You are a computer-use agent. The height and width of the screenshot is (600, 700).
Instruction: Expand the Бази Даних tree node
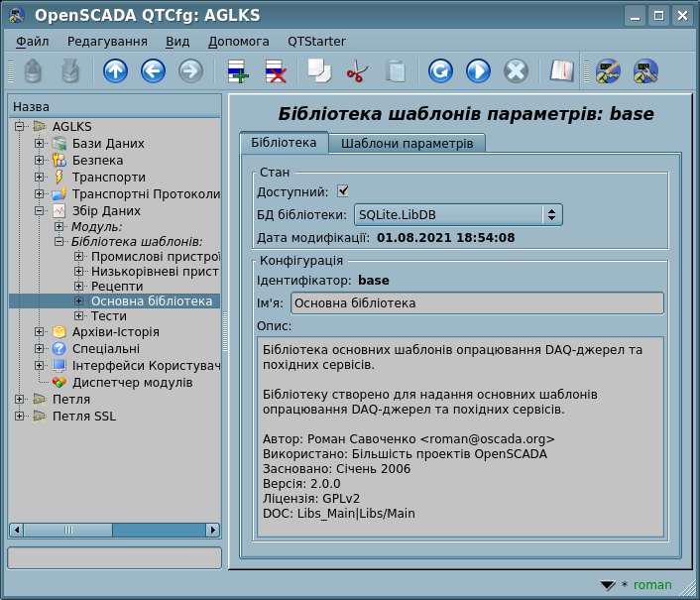[x=40, y=143]
